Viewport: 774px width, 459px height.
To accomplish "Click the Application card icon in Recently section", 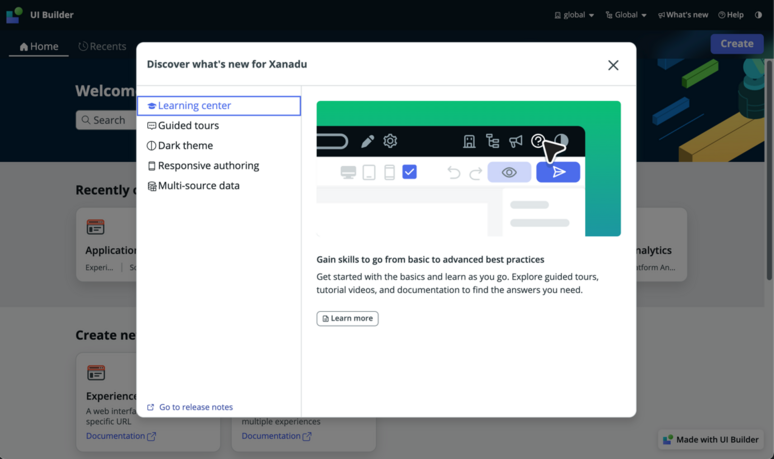I will (95, 227).
